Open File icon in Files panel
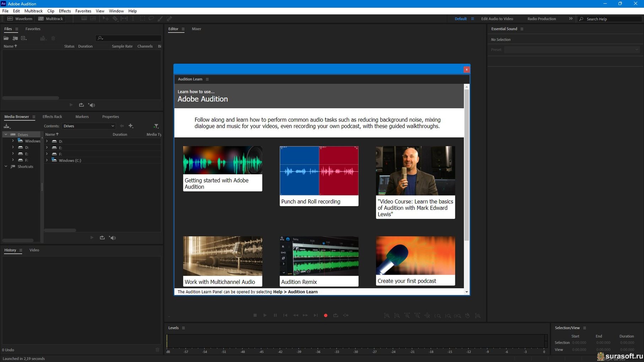The width and height of the screenshot is (644, 362). click(x=6, y=38)
